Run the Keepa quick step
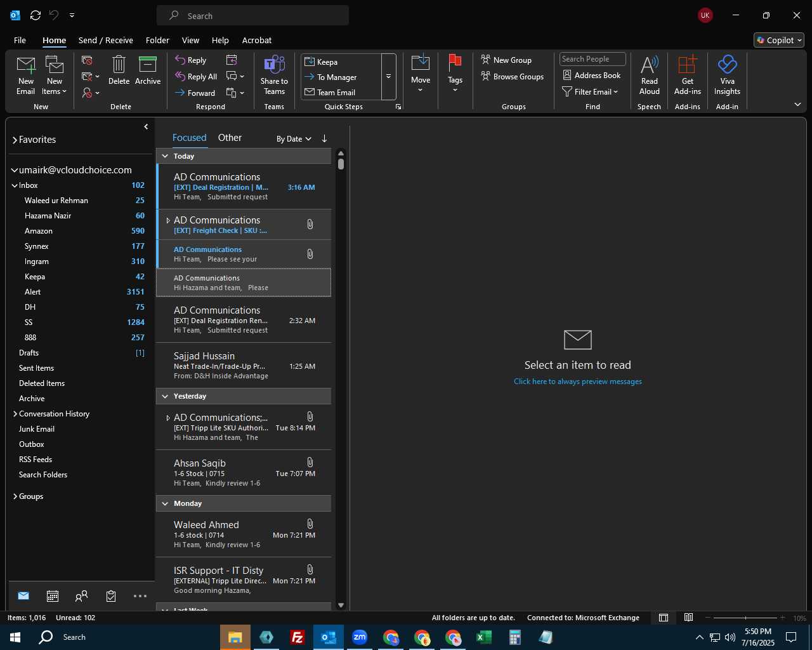Screen dimensions: 812x650 coord(342,62)
